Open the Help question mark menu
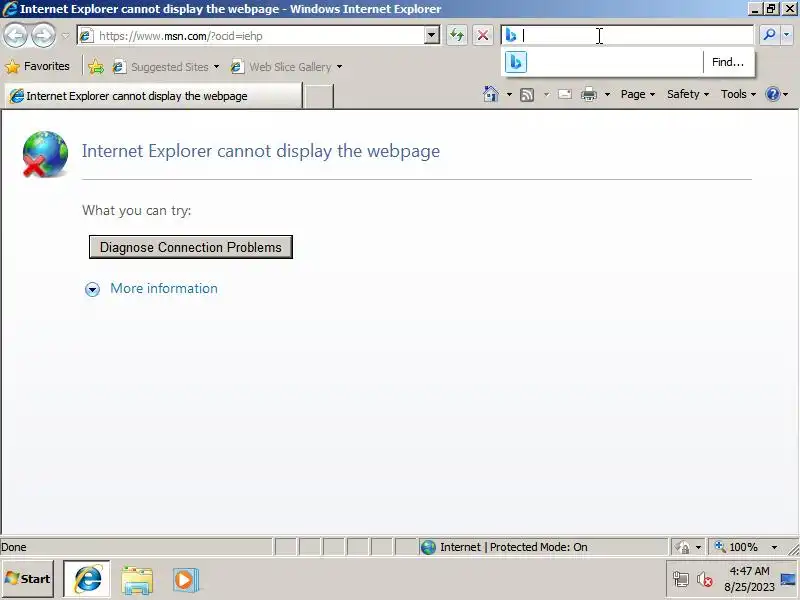The height and width of the screenshot is (600, 800). point(776,94)
